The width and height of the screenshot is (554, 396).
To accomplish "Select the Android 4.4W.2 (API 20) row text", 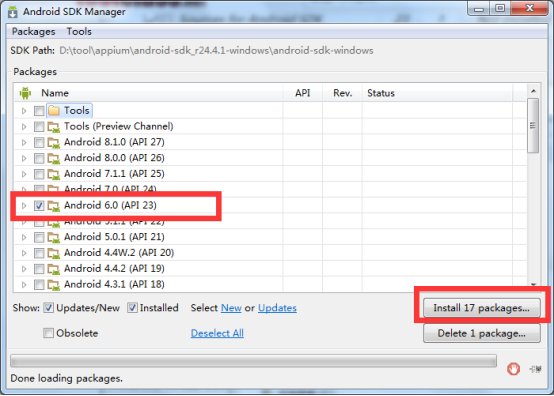I will point(119,253).
